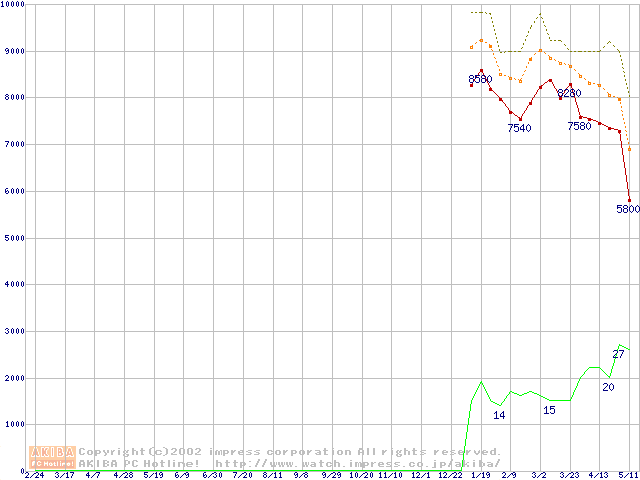Image resolution: width=640 pixels, height=480 pixels.
Task: Select the green line label 20
Action: click(x=608, y=387)
